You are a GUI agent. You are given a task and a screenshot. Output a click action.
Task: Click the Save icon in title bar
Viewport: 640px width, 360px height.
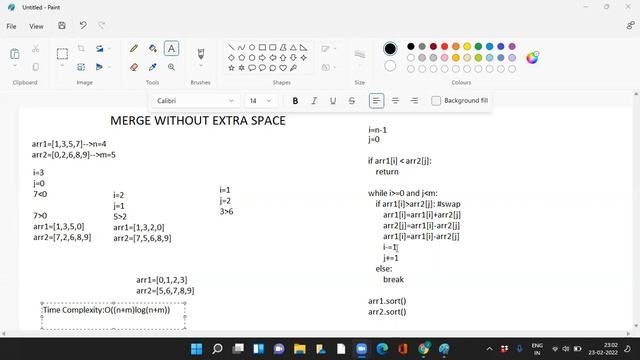(62, 26)
